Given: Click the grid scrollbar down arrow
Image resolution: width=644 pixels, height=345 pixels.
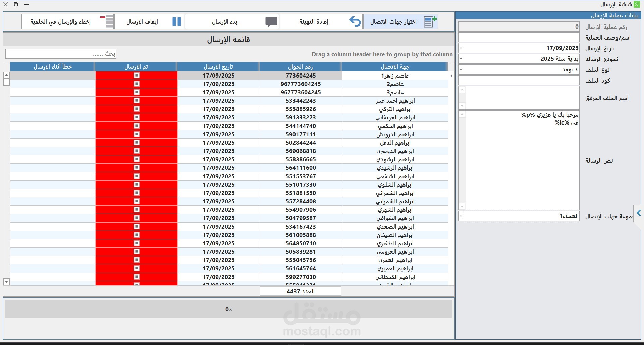Looking at the screenshot, I should click(x=6, y=282).
